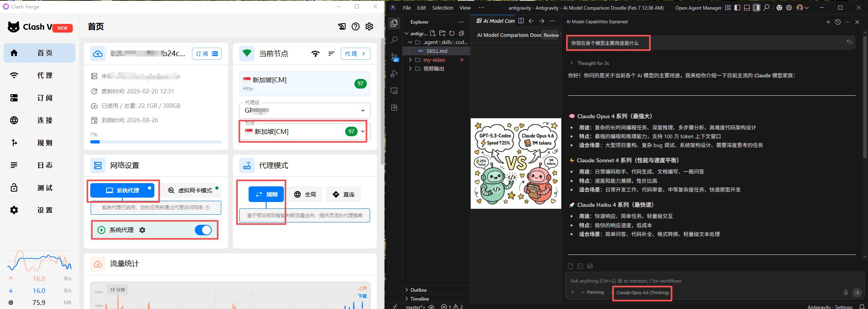Image resolution: width=868 pixels, height=309 pixels.
Task: Click the Clash Verge help icon
Action: (356, 26)
